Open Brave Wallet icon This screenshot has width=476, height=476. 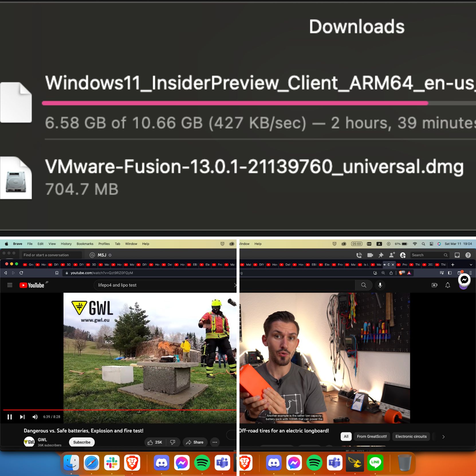(x=460, y=273)
